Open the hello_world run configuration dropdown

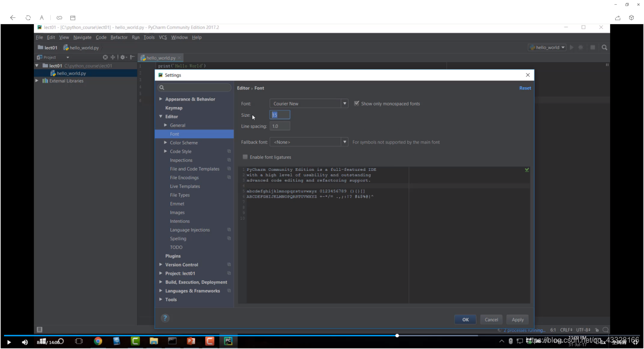pyautogui.click(x=547, y=47)
